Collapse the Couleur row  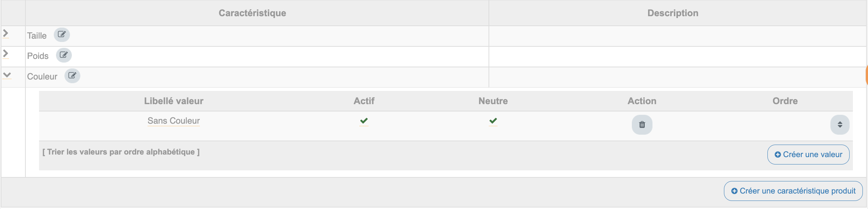pyautogui.click(x=7, y=75)
